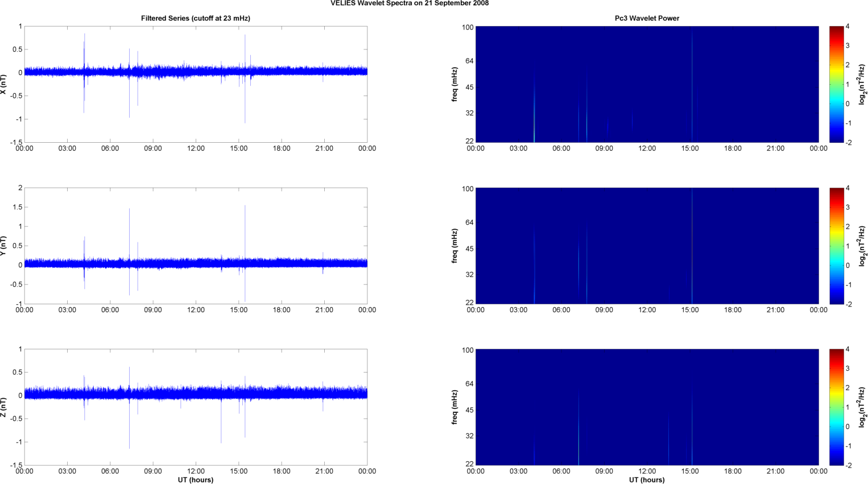Screen dimensions: 868x484
Task: Click the value 4 atop the top colorbar
Action: click(x=848, y=27)
